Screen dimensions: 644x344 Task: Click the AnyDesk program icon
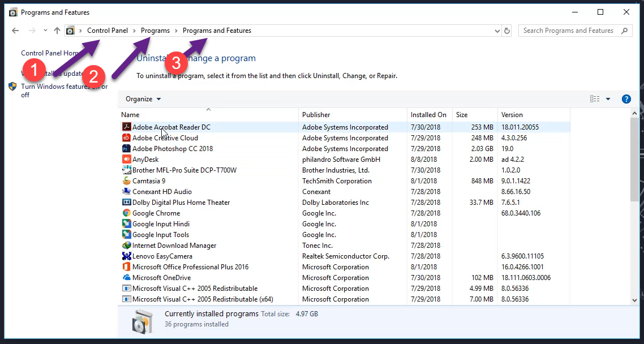pyautogui.click(x=127, y=159)
